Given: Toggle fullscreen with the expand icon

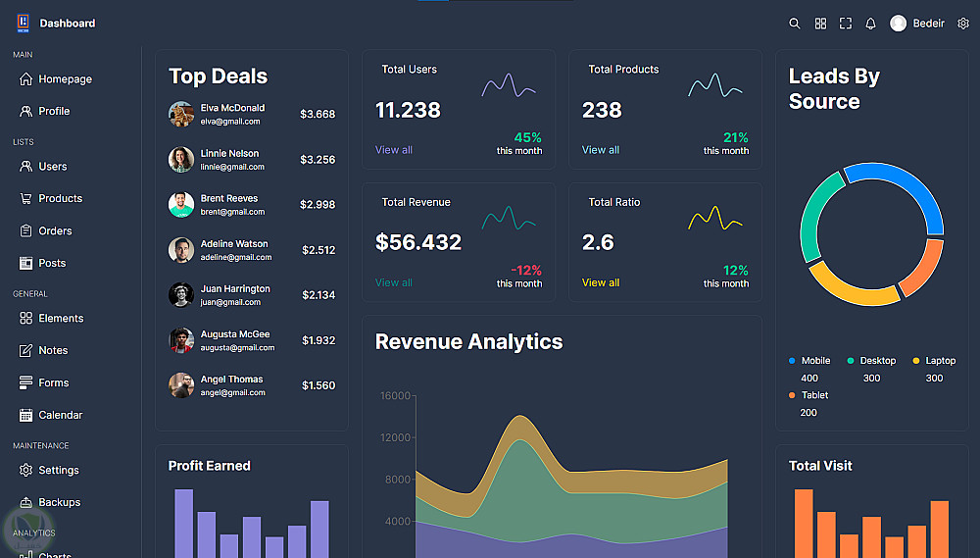Looking at the screenshot, I should 846,24.
